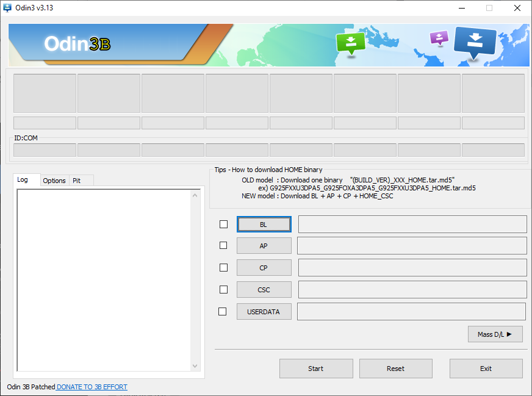Click the Odin3B logo in banner

[77, 44]
